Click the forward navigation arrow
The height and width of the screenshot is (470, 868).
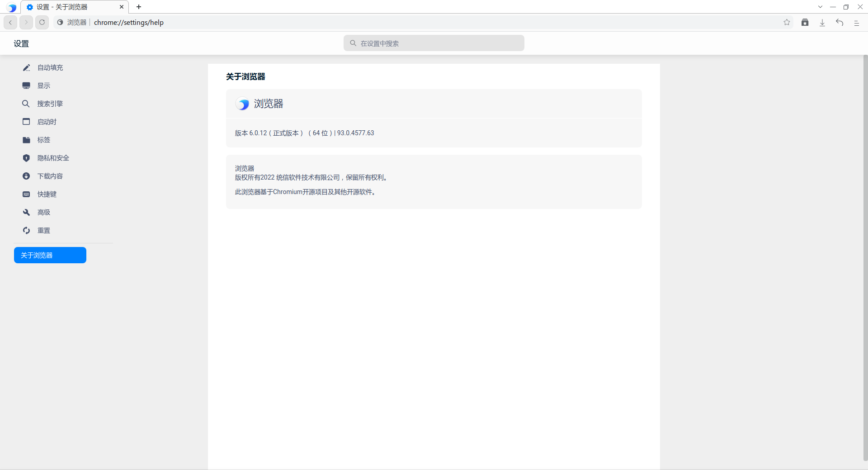tap(26, 22)
